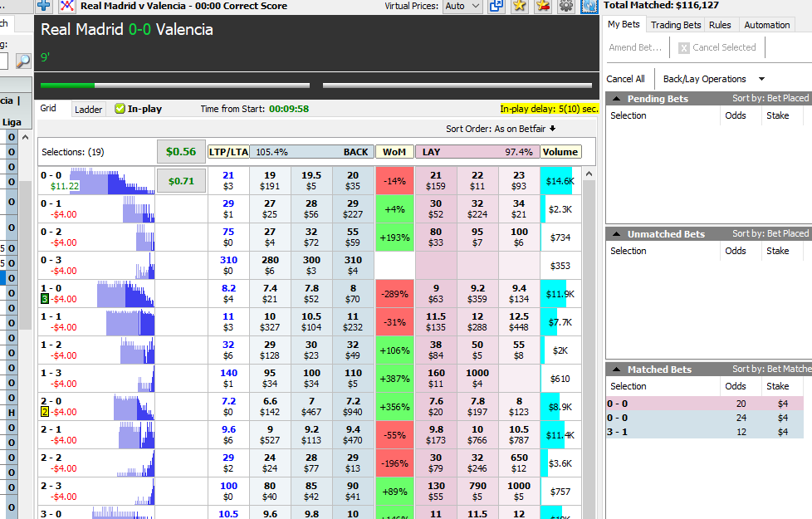Click the blue refresh icon beside the gear
812x519 pixels.
click(x=589, y=6)
